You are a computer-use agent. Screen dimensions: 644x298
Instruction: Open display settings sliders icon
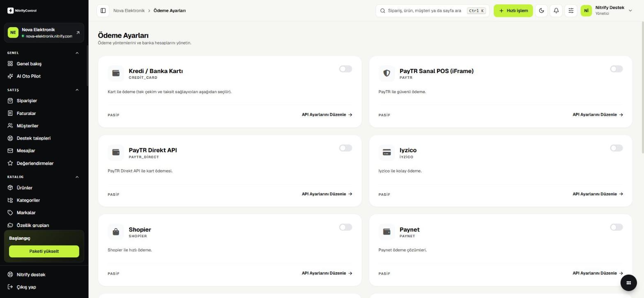[x=571, y=11]
